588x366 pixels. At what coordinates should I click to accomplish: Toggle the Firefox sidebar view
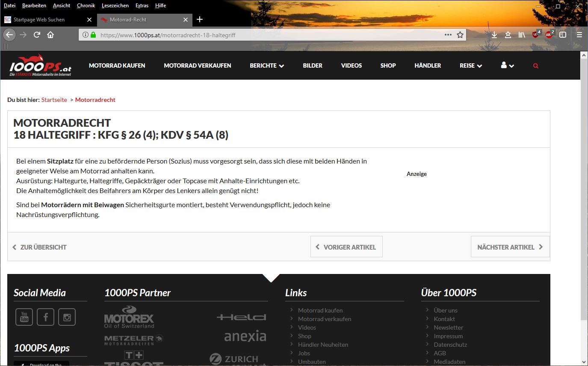563,35
